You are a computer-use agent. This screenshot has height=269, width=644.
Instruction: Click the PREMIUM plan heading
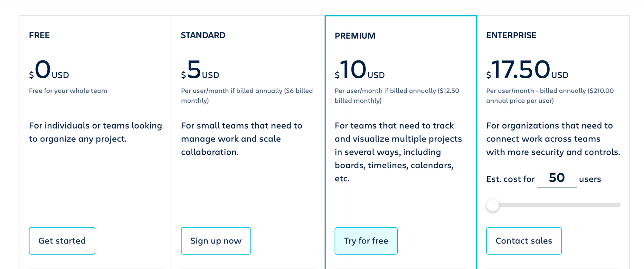355,36
